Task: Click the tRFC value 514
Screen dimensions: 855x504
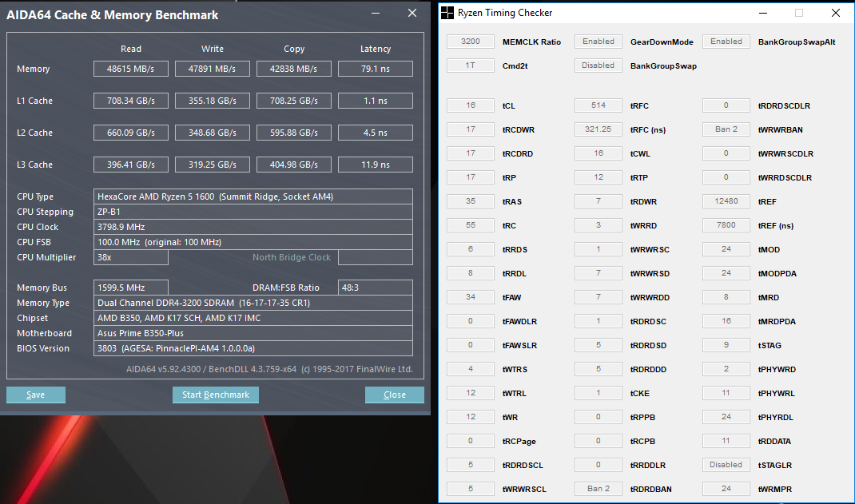Action: (598, 105)
